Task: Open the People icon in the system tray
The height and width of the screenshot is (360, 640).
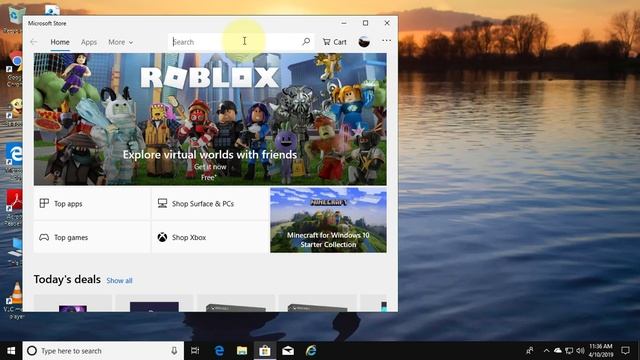Action: 530,351
